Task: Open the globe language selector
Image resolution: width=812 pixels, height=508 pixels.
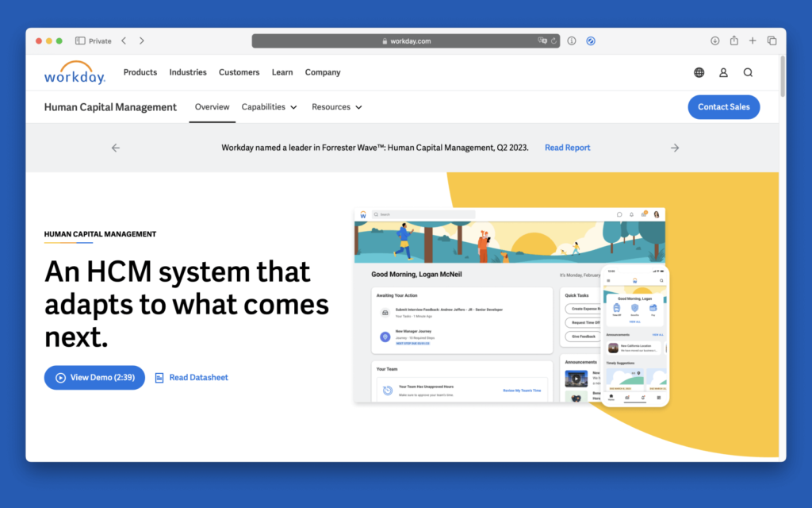Action: [699, 72]
